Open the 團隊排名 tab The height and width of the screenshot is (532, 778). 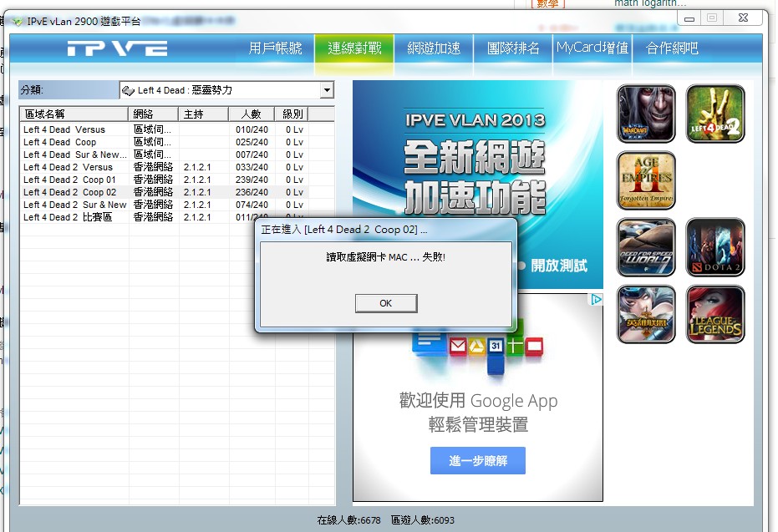point(513,48)
